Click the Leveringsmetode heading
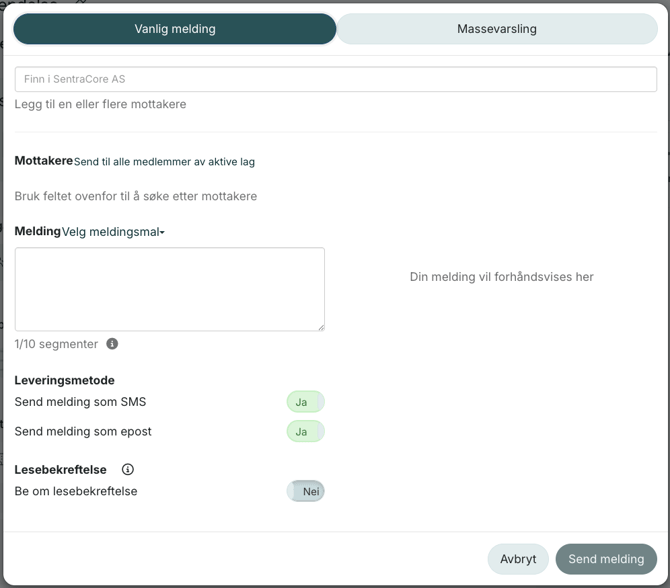Viewport: 670px width, 588px height. pyautogui.click(x=64, y=380)
